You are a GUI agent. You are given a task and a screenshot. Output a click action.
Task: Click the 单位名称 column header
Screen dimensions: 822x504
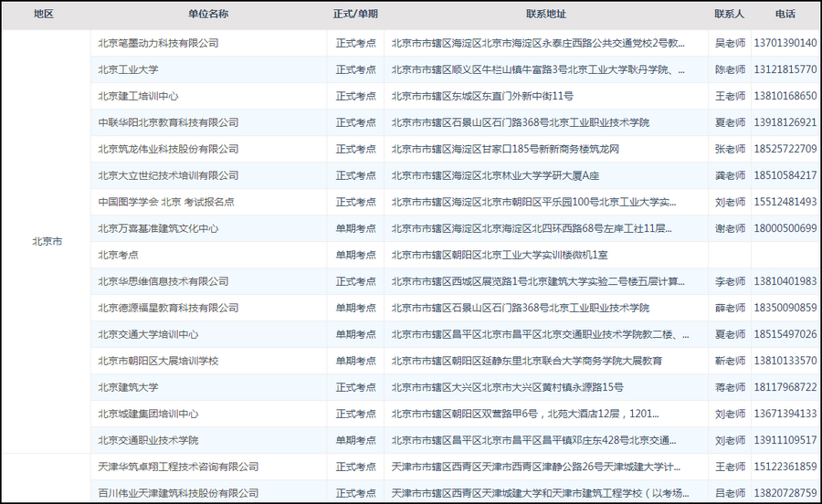(x=208, y=14)
